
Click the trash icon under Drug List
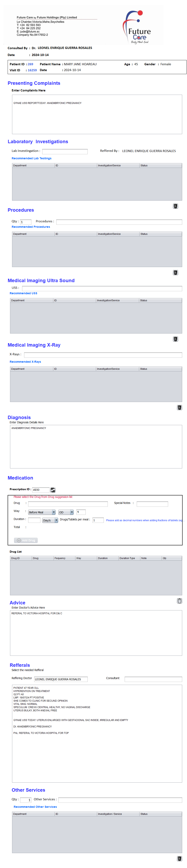tap(179, 601)
